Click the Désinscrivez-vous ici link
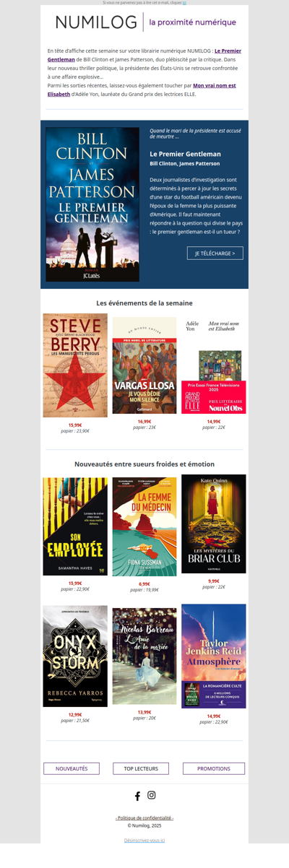This screenshot has height=868, width=289. click(144, 840)
